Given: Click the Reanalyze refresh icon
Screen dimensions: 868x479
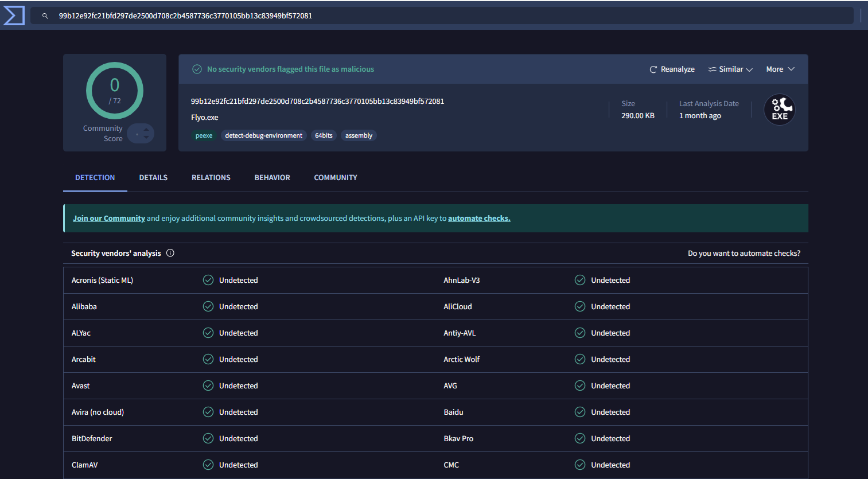Looking at the screenshot, I should pyautogui.click(x=653, y=69).
